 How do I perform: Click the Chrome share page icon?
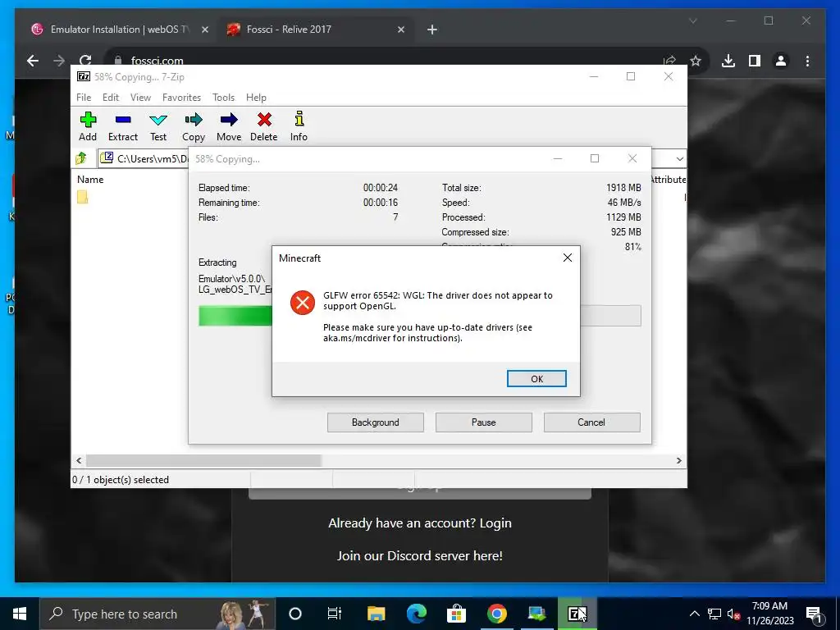tap(669, 61)
